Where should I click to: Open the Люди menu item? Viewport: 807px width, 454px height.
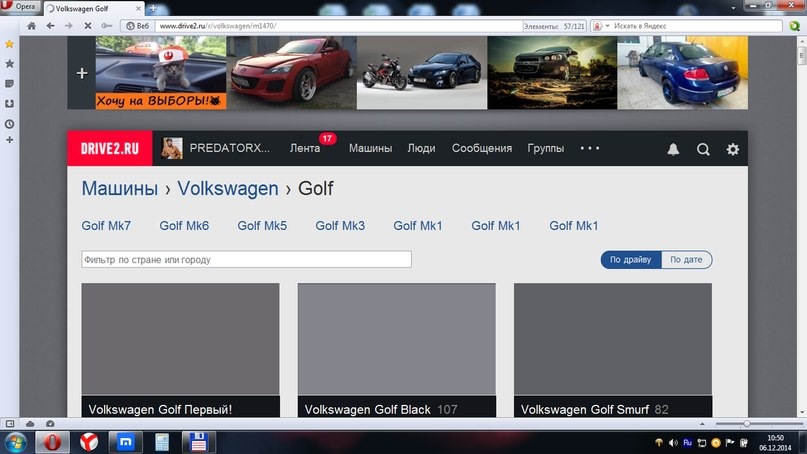click(x=422, y=148)
